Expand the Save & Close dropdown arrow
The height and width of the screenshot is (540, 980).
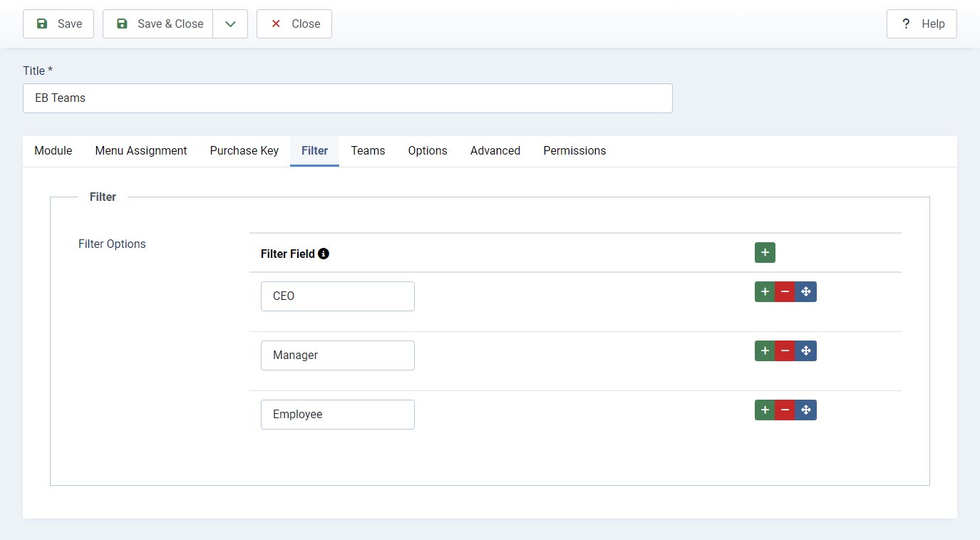(230, 24)
